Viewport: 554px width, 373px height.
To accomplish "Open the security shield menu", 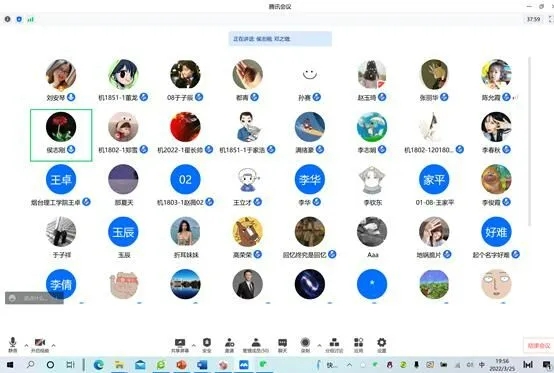I will (x=207, y=345).
